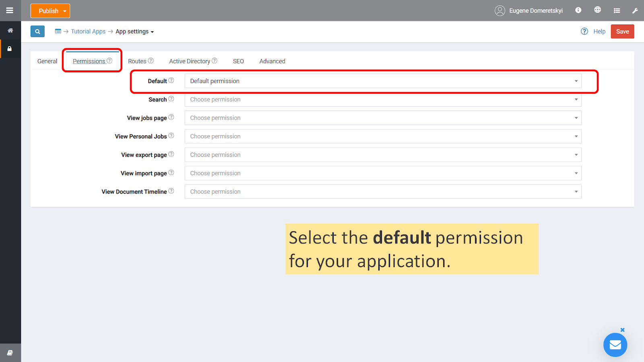Screen dimensions: 644x362
Task: Close the chat widget with small X
Action: point(622,330)
